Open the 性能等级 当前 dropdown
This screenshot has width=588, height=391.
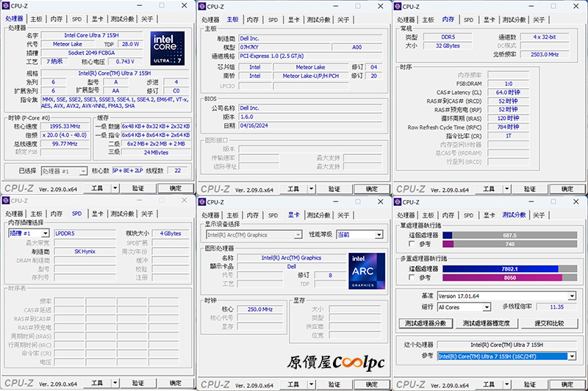coord(359,234)
